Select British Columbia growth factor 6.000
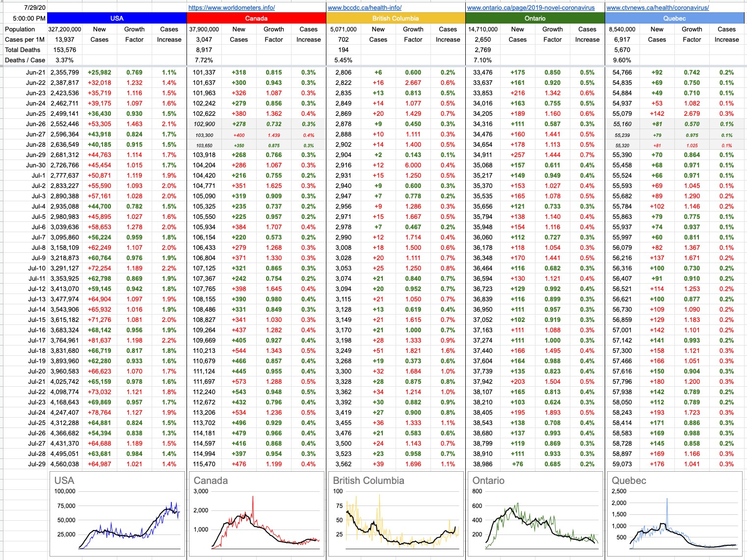This screenshot has height=560, width=747. pos(413,165)
